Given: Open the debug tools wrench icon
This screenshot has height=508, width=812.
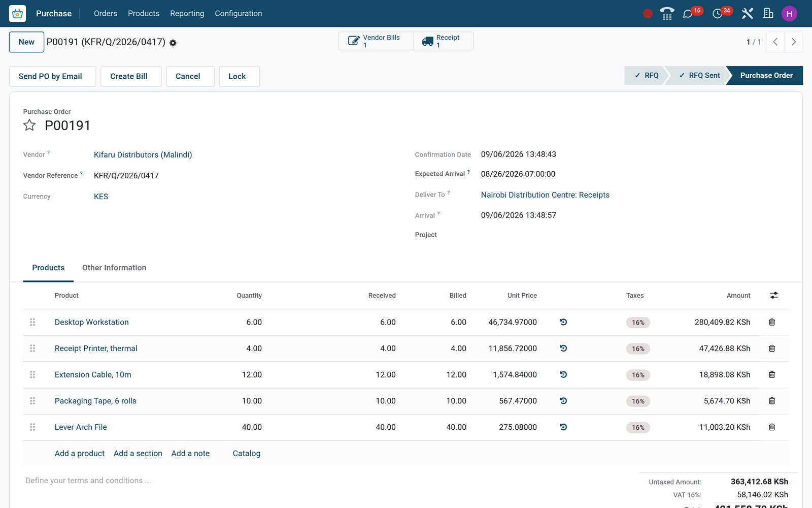Looking at the screenshot, I should (x=747, y=14).
